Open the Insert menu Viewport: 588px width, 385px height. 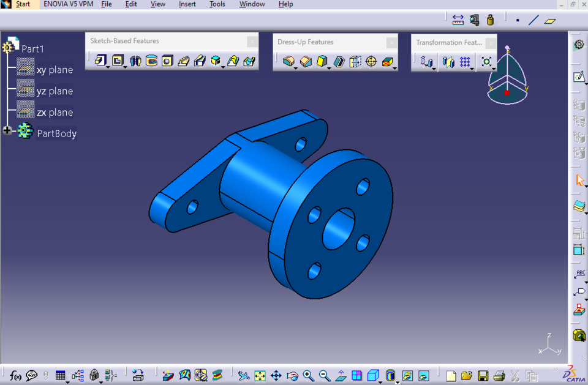pos(187,4)
